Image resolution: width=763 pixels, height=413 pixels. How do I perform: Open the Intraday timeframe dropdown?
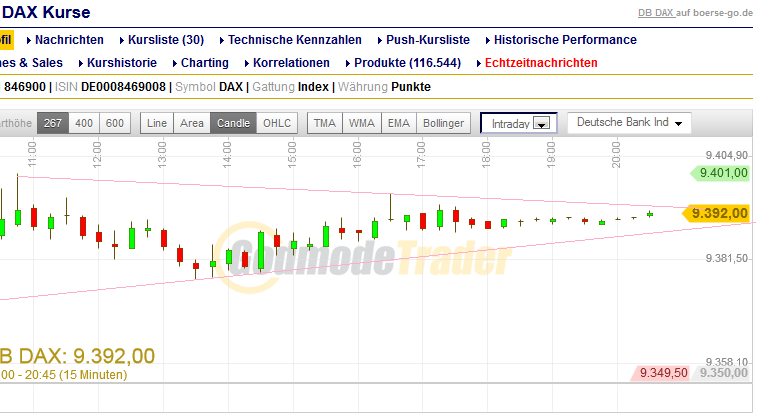[519, 123]
